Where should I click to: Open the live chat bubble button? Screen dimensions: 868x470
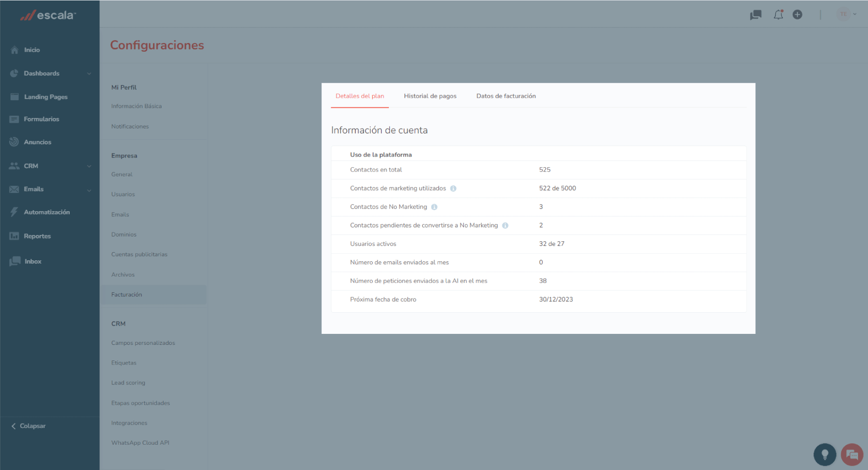coord(852,455)
